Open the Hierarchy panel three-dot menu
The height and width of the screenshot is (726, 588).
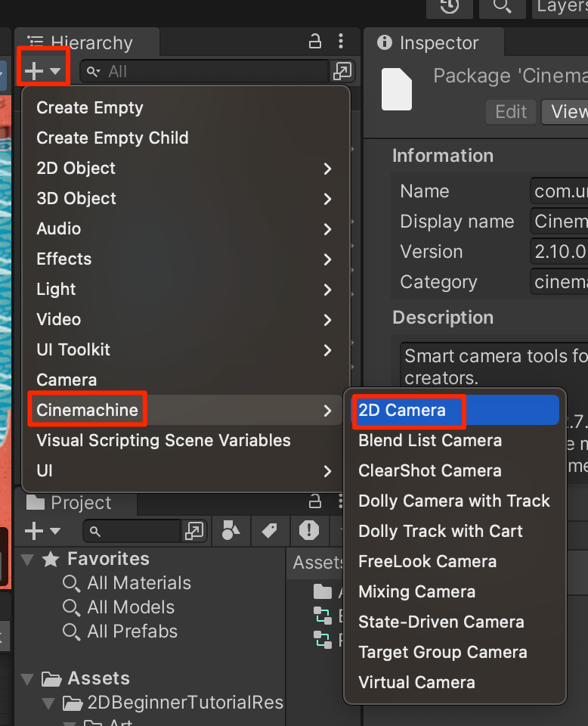tap(341, 41)
